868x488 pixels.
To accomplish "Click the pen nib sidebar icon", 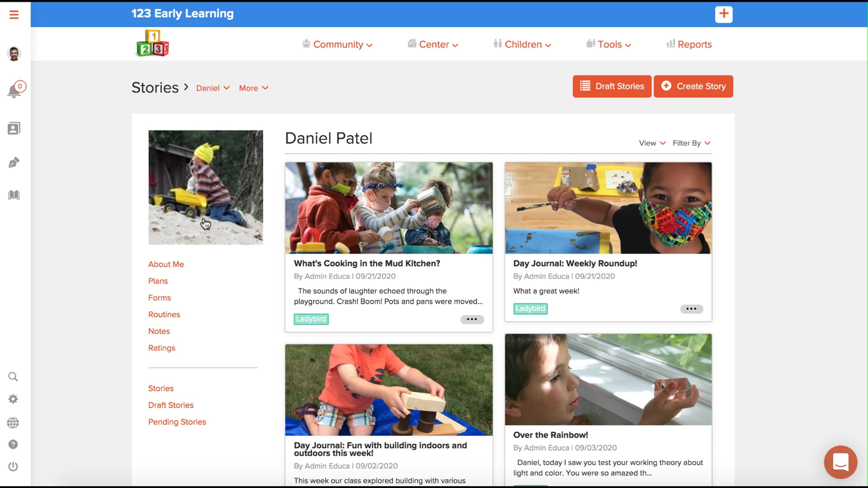I will pos(14,162).
